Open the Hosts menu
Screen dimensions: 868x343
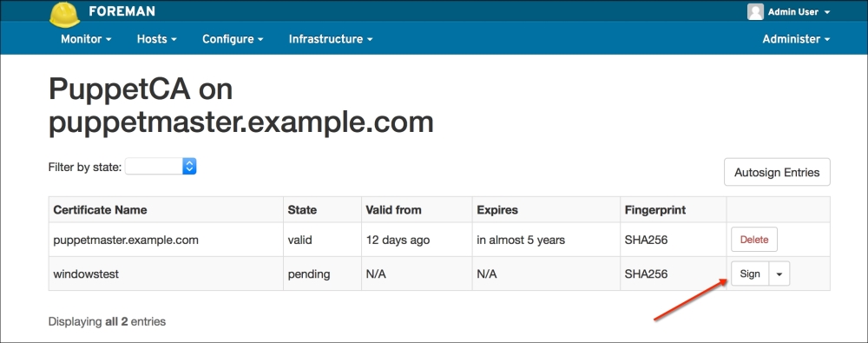156,39
